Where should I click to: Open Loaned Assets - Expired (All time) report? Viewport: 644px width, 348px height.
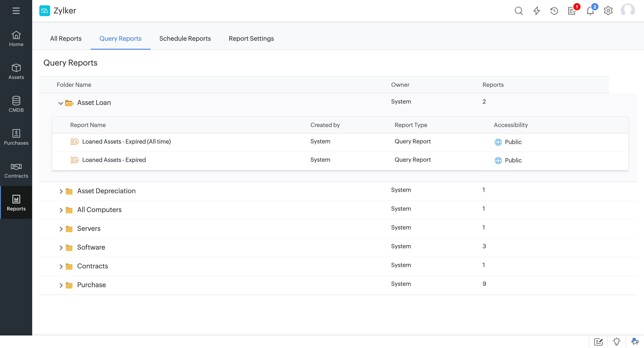[x=126, y=142]
